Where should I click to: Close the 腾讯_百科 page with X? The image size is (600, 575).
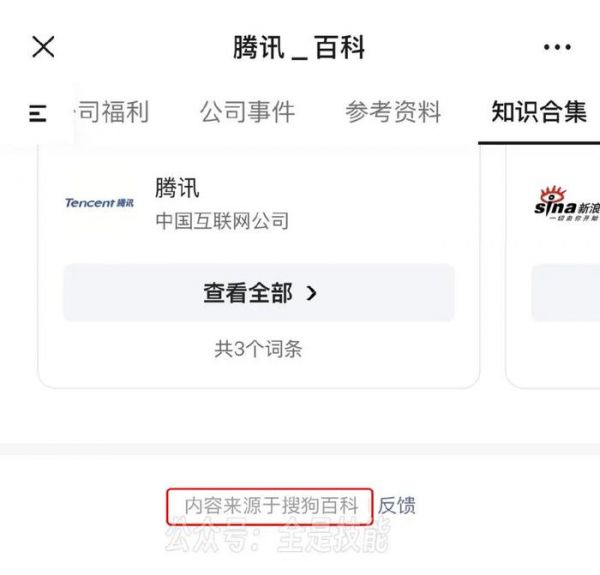point(43,47)
